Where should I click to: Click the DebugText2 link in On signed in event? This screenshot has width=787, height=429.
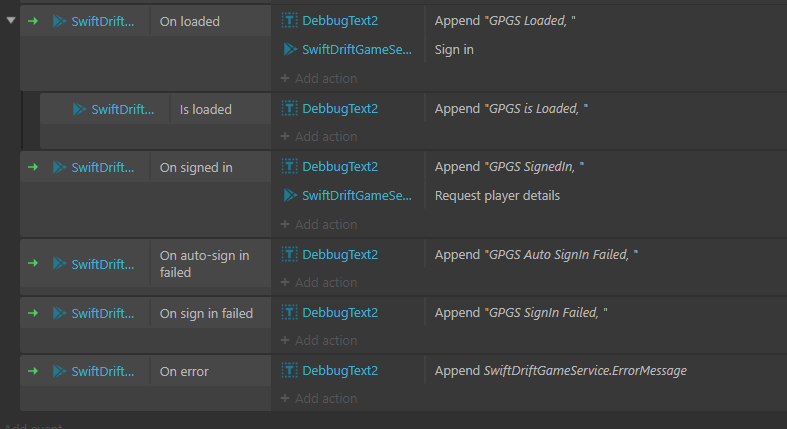(340, 167)
